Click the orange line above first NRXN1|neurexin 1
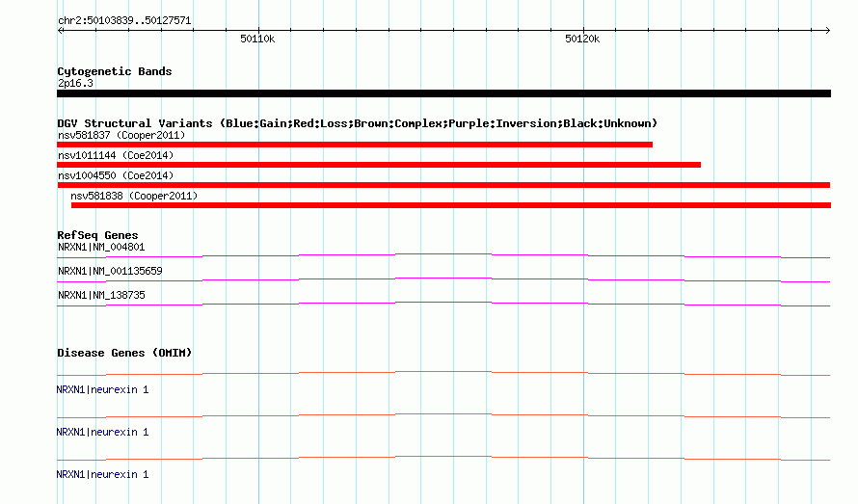The image size is (858, 504). (443, 373)
